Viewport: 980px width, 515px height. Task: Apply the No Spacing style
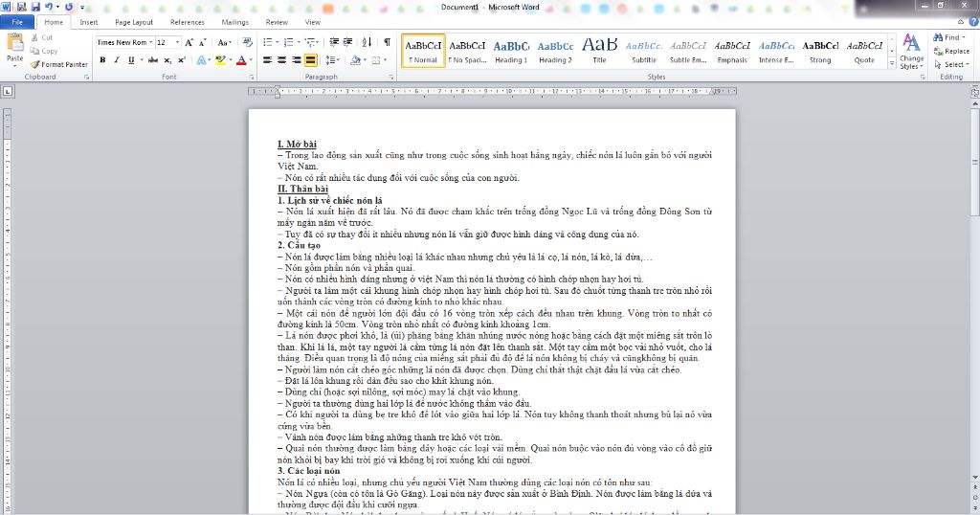pyautogui.click(x=467, y=51)
